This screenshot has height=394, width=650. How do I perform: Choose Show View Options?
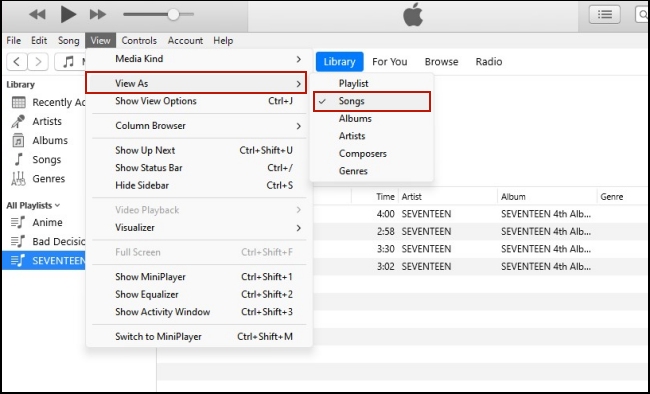pyautogui.click(x=199, y=101)
